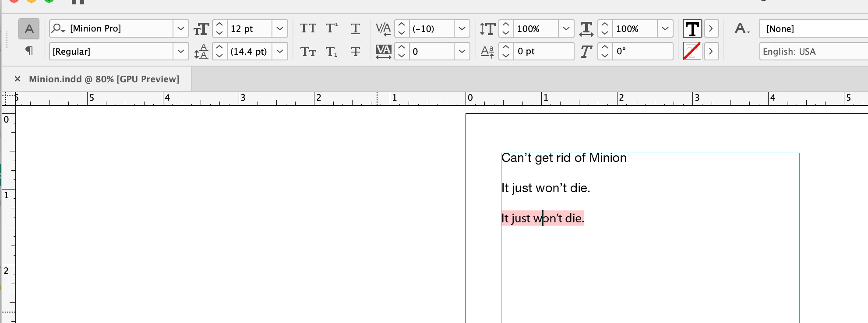Click the font search magnifier icon
Screen dimensions: 868x323
tap(58, 28)
